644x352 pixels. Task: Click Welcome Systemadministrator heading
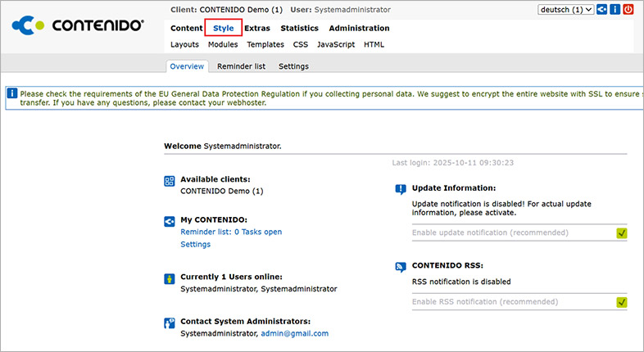[223, 146]
